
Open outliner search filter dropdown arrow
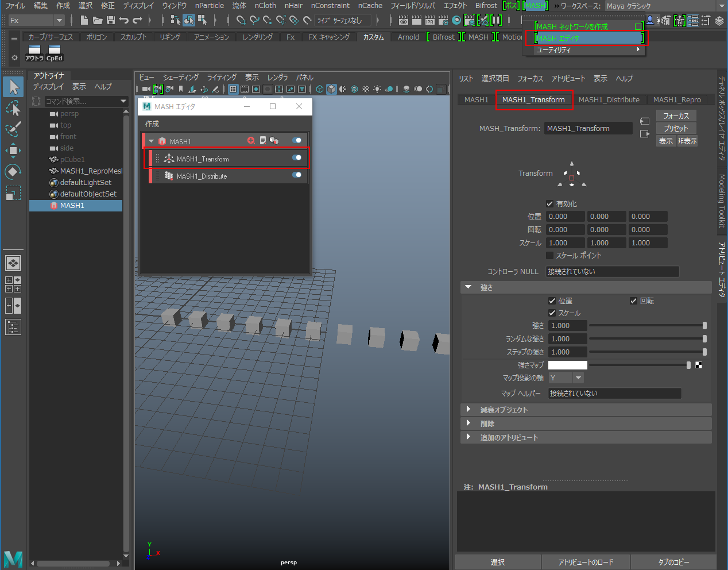123,101
